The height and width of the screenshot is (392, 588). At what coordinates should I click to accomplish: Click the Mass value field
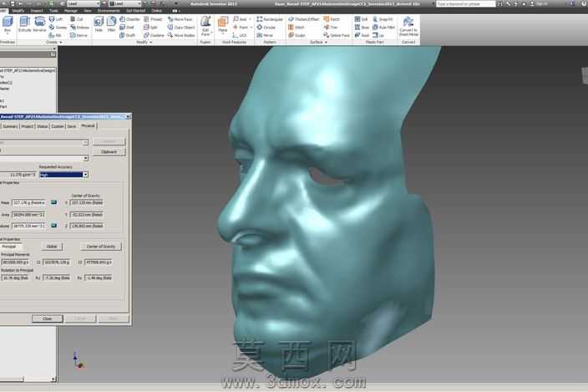[28, 202]
